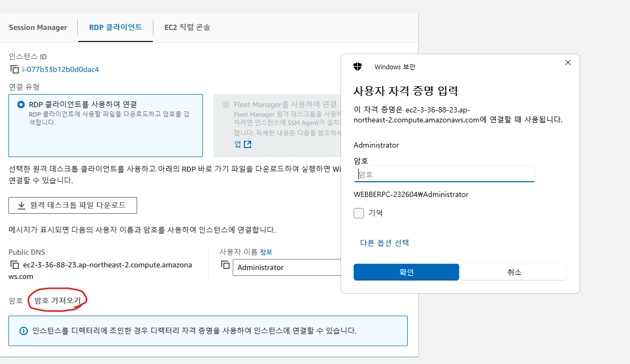
Task: Copy the Public DNS with copy icon
Action: (15, 265)
